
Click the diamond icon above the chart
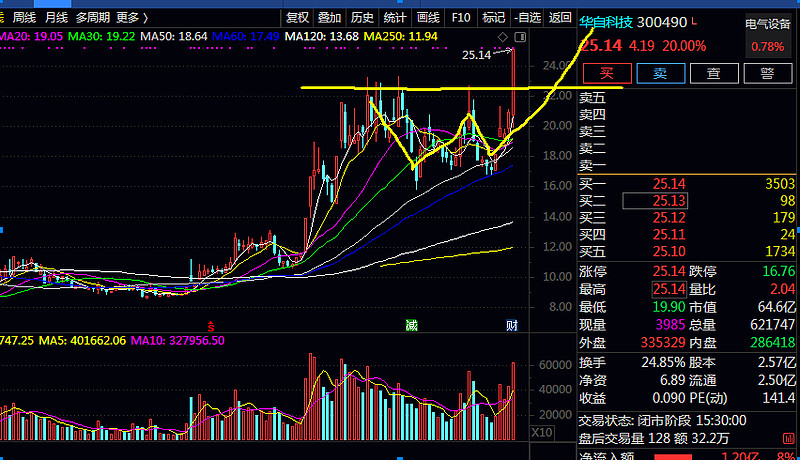click(503, 37)
